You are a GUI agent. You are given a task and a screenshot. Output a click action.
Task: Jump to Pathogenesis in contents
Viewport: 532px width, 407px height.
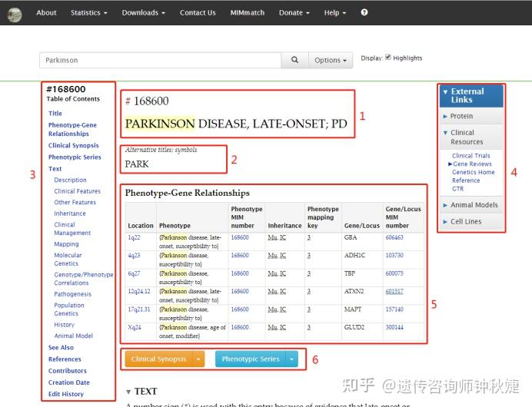click(x=72, y=294)
